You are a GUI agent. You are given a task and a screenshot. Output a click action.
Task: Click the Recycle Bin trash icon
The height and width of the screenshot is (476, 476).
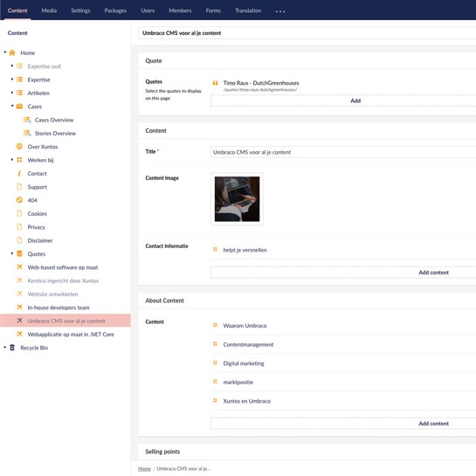(x=12, y=348)
